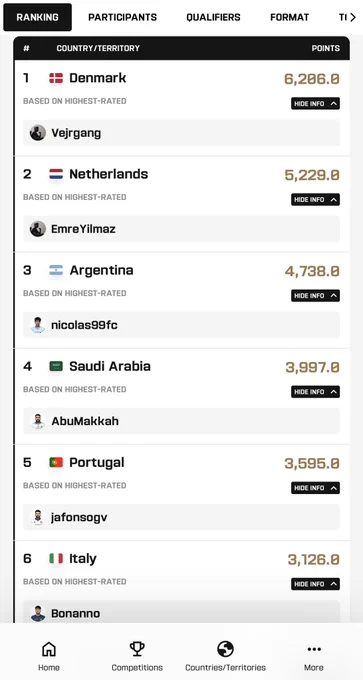Open player nicolas99fc's profile row
This screenshot has width=363, height=680.
tap(181, 325)
